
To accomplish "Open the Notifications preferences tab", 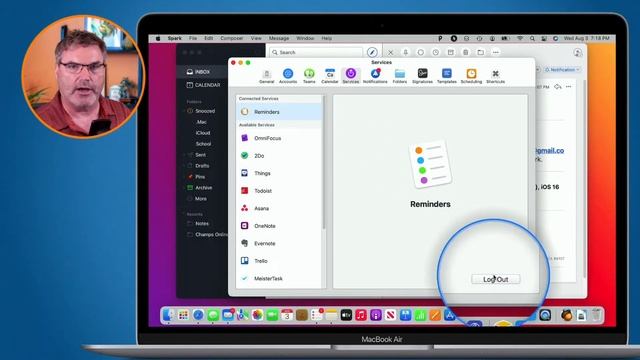I will tap(375, 76).
